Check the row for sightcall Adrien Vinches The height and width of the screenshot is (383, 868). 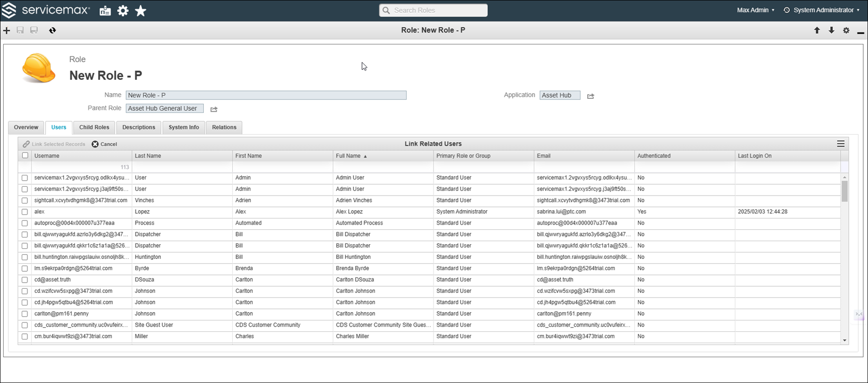click(x=25, y=201)
